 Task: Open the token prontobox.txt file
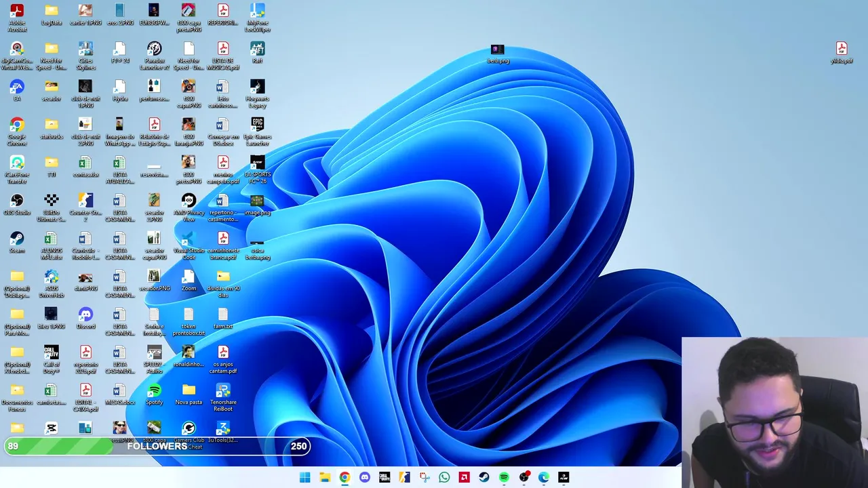pyautogui.click(x=189, y=321)
